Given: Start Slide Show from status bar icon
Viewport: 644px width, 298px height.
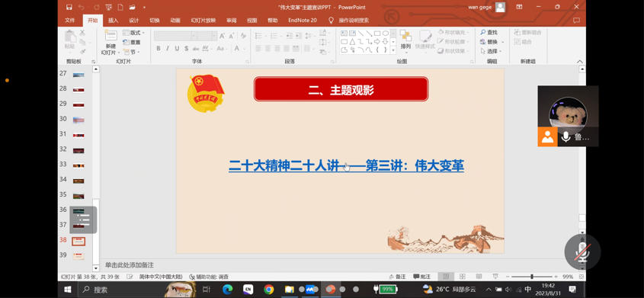Looking at the screenshot, I should [495, 277].
